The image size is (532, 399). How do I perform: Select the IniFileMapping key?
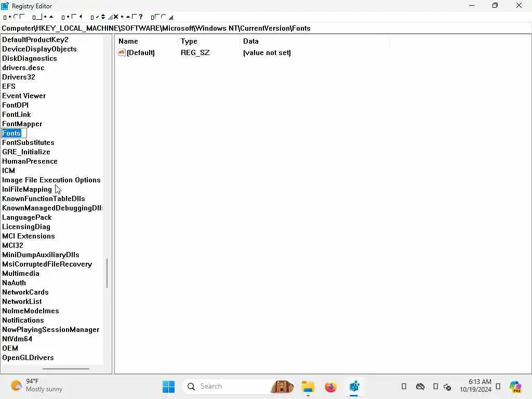27,189
